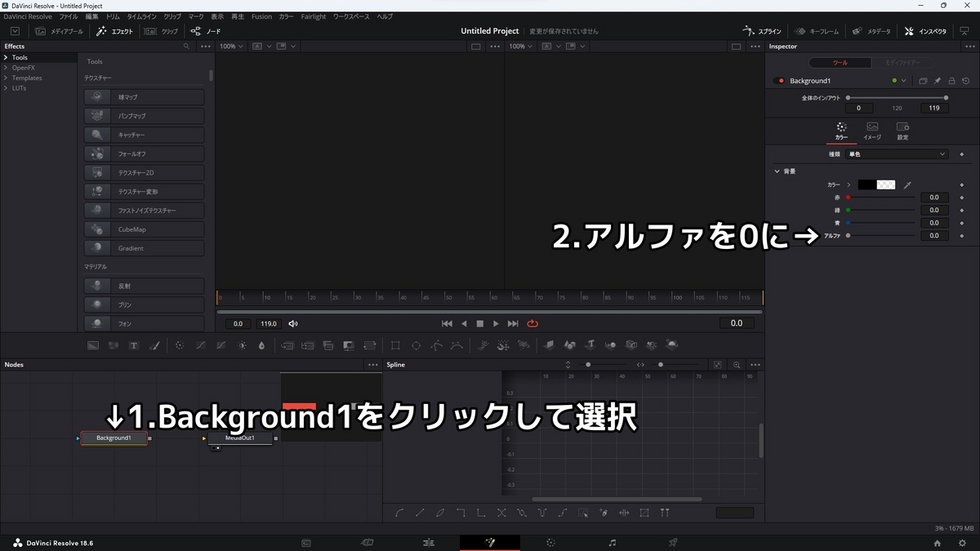Open the エフェクト panel toggle
980x551 pixels.
[118, 31]
